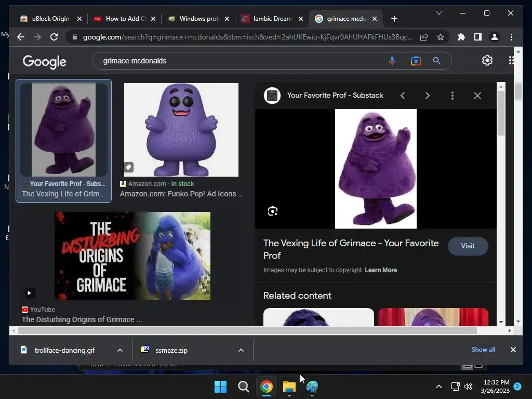Click the page vertical scrollbar thumb
This screenshot has width=532, height=399.
[x=518, y=91]
